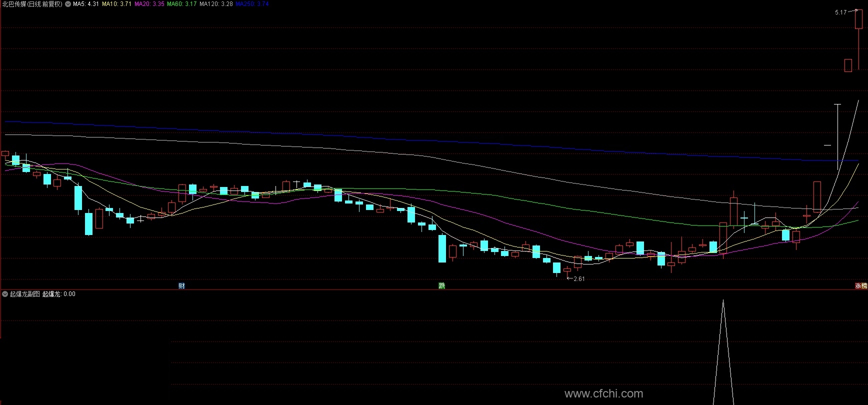Image resolution: width=868 pixels, height=405 pixels.
Task: Select the MA5: 4.31 indicator label
Action: (86, 4)
